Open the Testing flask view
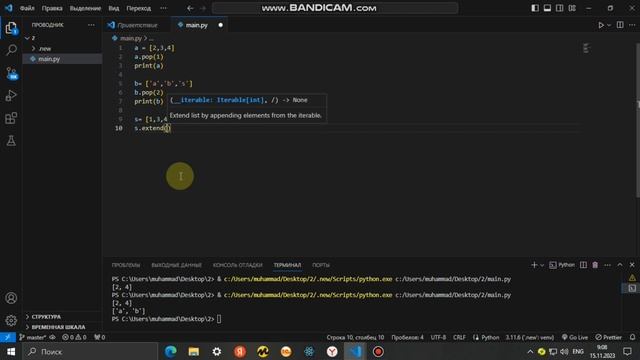 (11, 141)
